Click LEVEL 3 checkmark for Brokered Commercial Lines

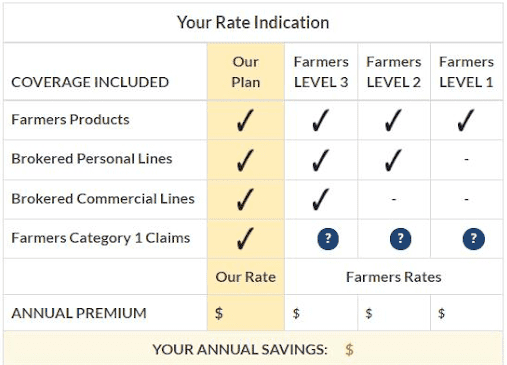(x=321, y=199)
